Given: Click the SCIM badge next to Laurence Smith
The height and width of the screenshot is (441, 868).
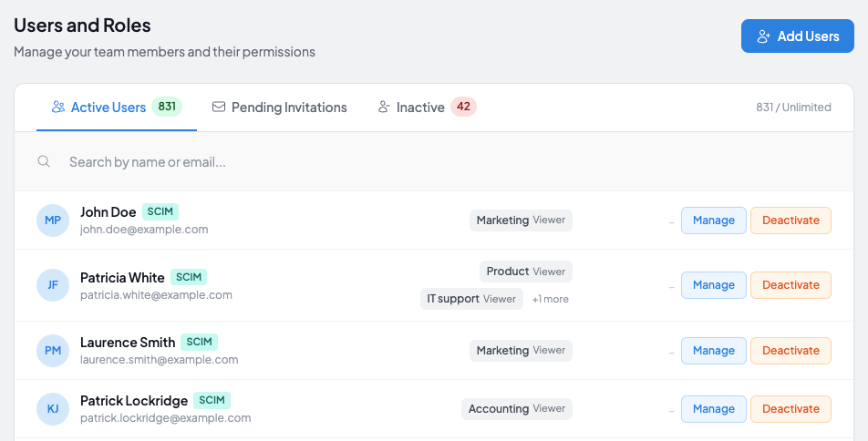Looking at the screenshot, I should 199,342.
